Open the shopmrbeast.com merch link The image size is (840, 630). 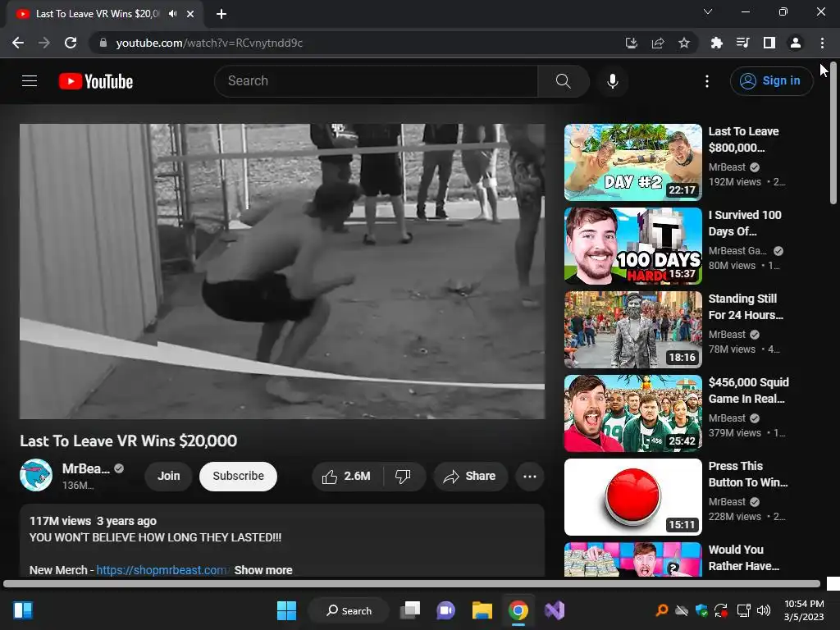pos(162,570)
